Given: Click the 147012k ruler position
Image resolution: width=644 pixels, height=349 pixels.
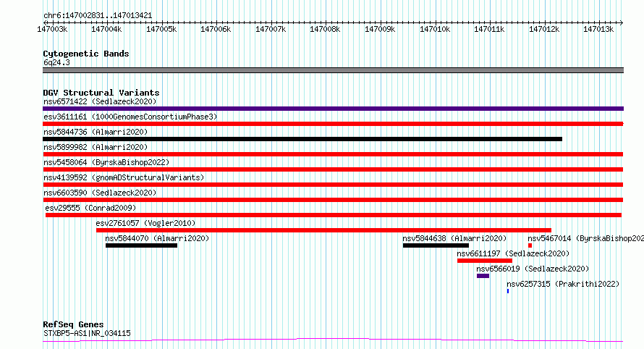Looking at the screenshot, I should pyautogui.click(x=544, y=29).
